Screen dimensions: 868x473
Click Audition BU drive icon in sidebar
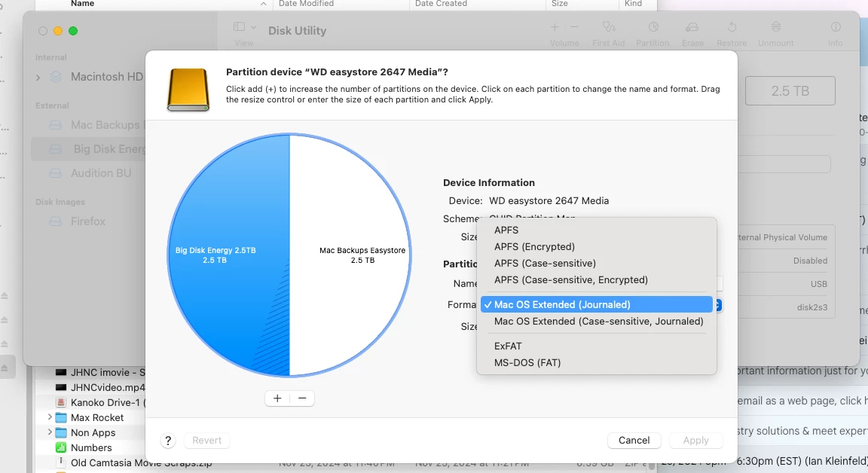[55, 173]
